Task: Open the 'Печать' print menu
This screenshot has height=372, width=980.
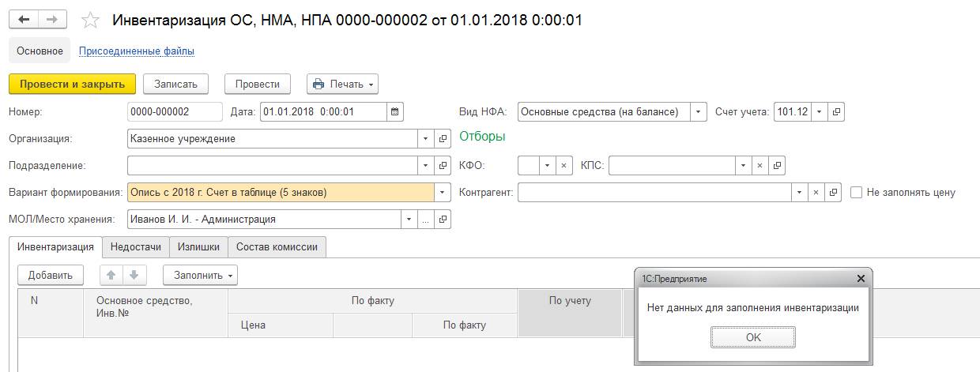Action: coord(342,84)
